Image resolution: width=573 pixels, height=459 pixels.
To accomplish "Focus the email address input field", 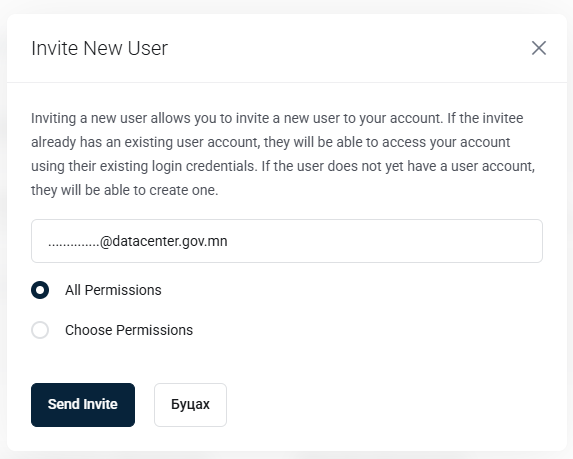I will pos(287,241).
